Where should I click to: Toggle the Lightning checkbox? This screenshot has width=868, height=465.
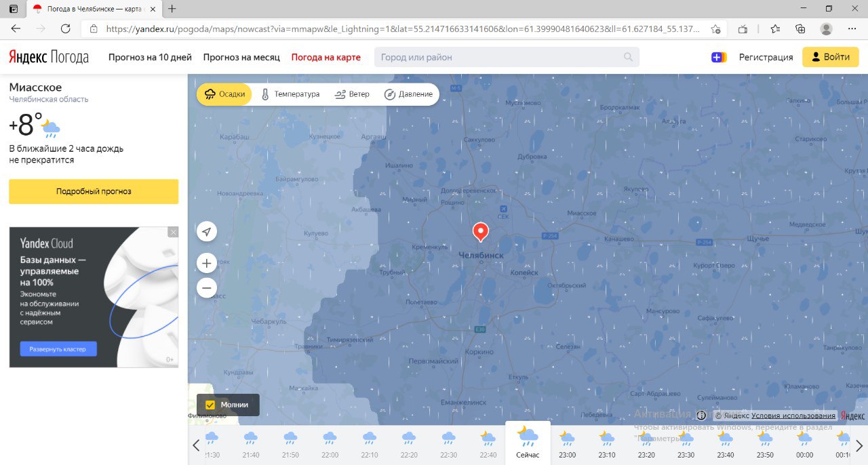click(210, 405)
